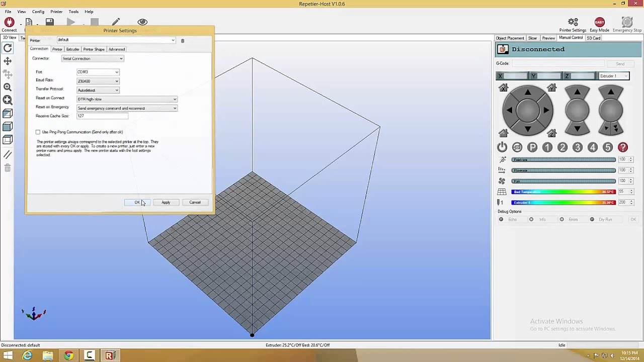The image size is (644, 362).
Task: Open the Transfer Protocol dropdown
Action: (98, 90)
